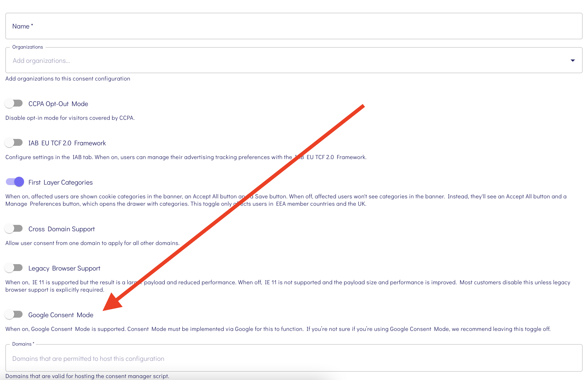Click the Google Consent Mode label text
The width and height of the screenshot is (588, 380).
[61, 315]
